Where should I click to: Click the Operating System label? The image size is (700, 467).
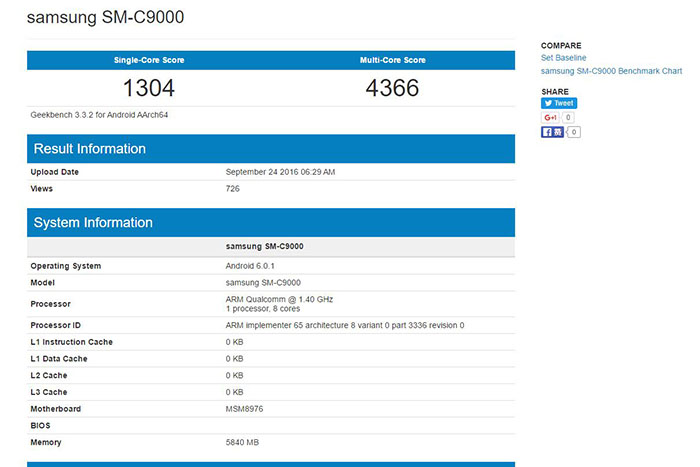click(x=66, y=266)
